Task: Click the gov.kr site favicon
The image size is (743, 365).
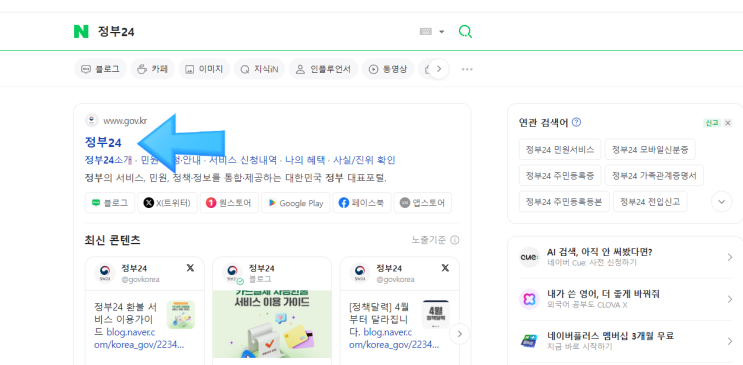Action: (91, 120)
